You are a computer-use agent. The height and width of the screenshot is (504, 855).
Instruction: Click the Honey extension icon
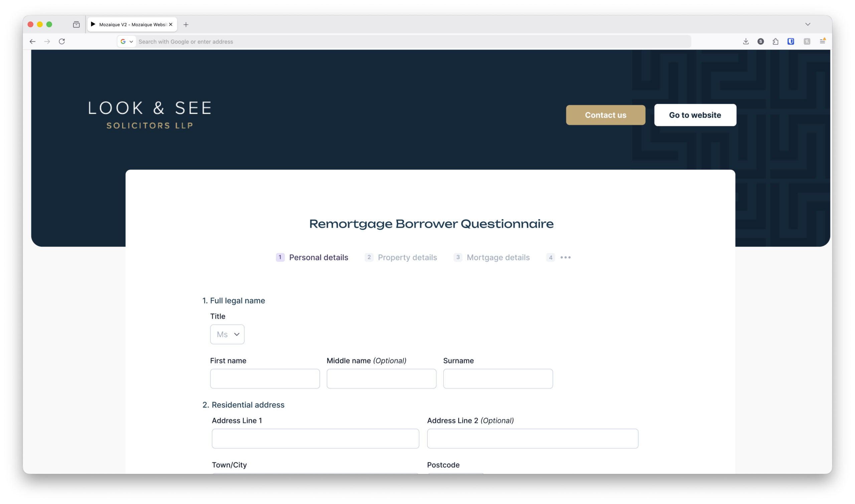[807, 41]
